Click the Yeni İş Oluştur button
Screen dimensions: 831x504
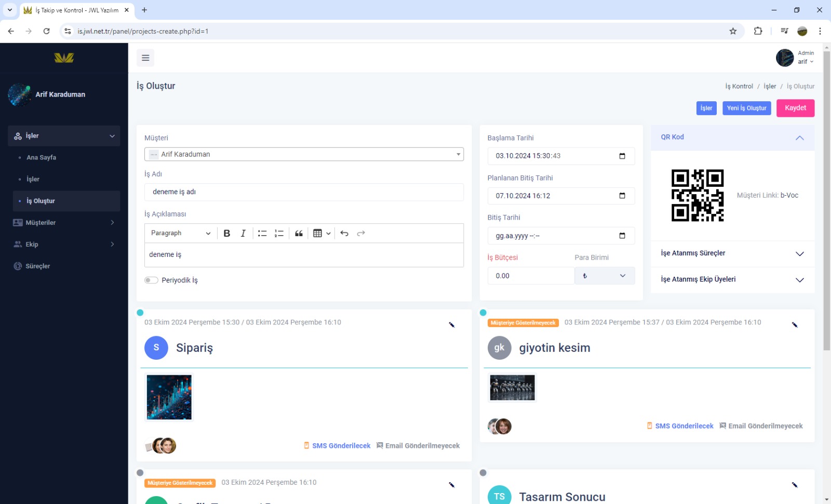click(x=746, y=108)
